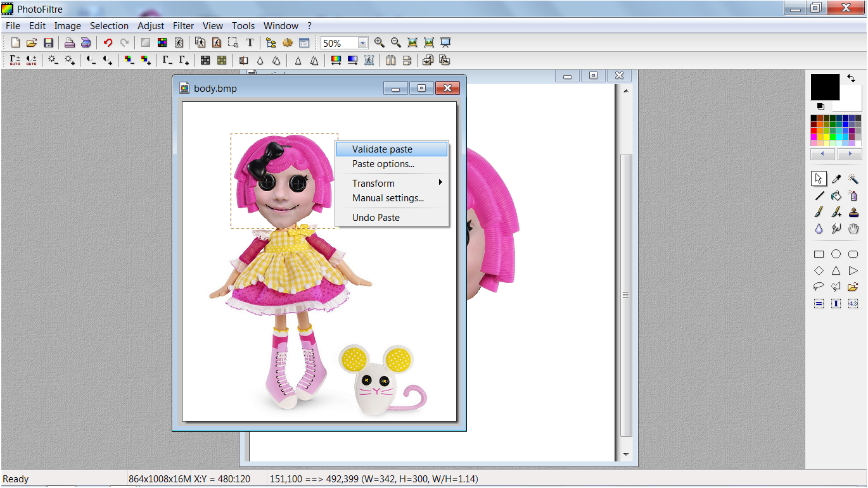The height and width of the screenshot is (488, 868).
Task: Select the Pipette eyedropper tool
Action: point(836,179)
